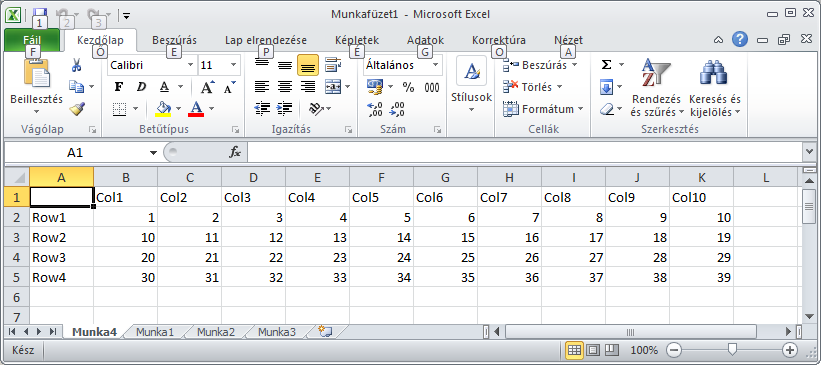Apply the percent style format
Viewport: 821px width, 365px height.
click(408, 87)
